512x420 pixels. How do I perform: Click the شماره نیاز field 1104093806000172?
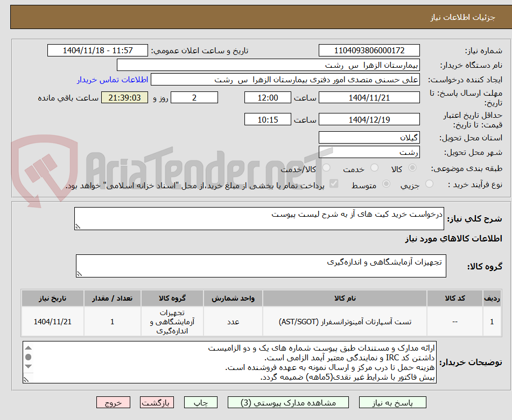(x=369, y=51)
